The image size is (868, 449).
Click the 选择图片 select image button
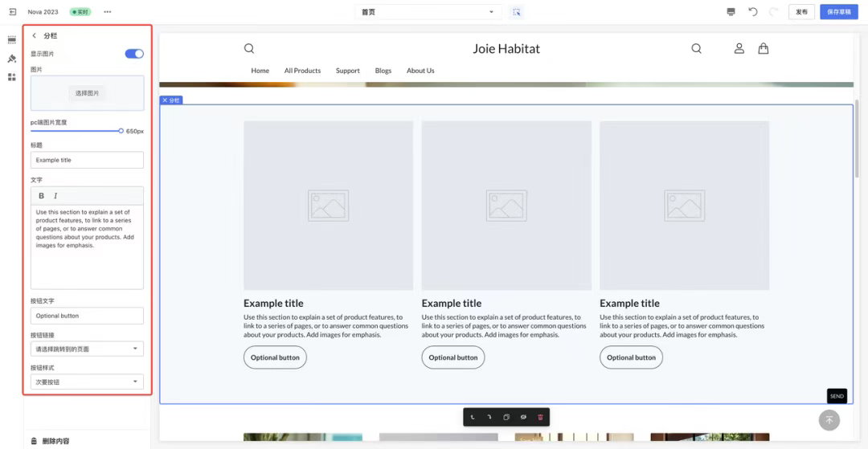click(x=87, y=93)
